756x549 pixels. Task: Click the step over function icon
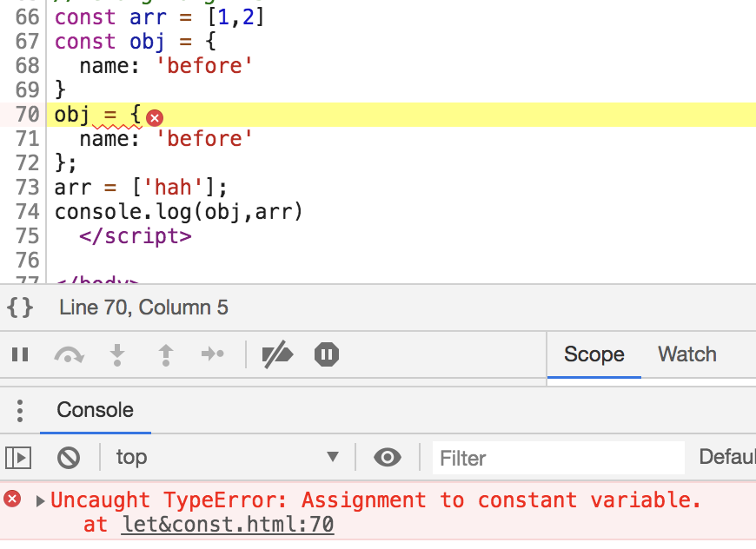pos(69,354)
